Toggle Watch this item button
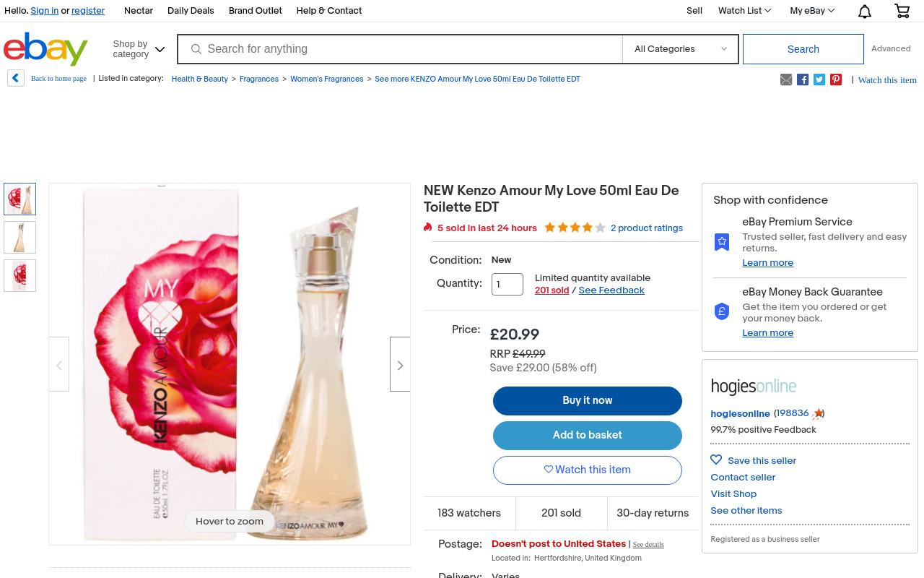This screenshot has height=578, width=924. coord(588,470)
